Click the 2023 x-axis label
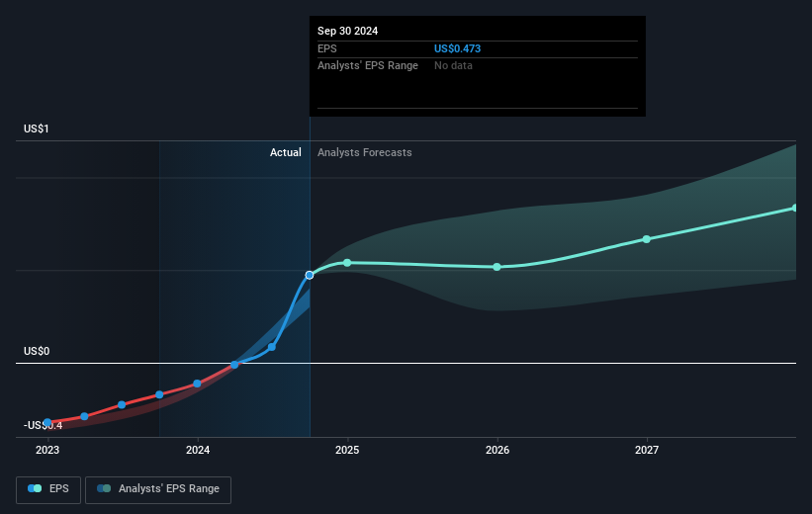 47,450
